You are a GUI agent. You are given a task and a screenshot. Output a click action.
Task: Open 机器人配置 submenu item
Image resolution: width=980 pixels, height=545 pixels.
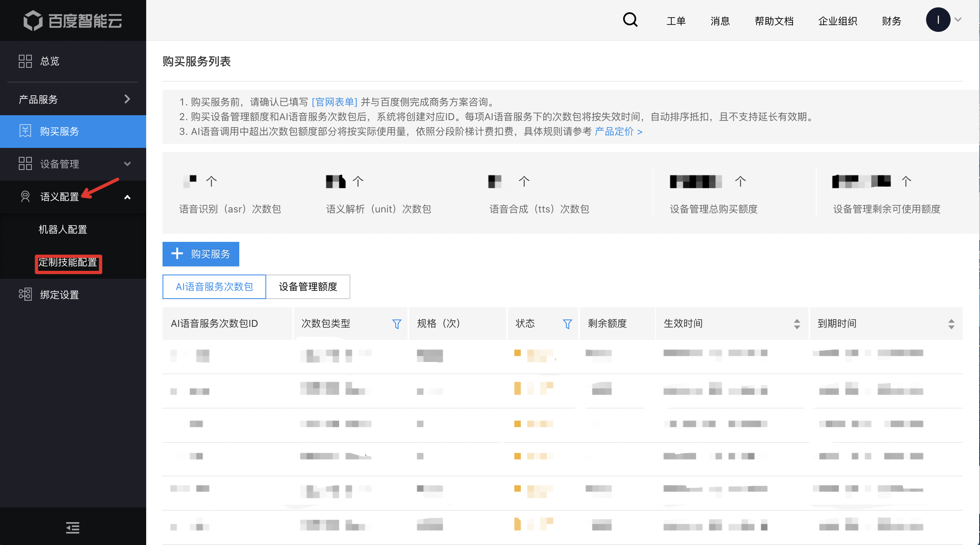63,230
